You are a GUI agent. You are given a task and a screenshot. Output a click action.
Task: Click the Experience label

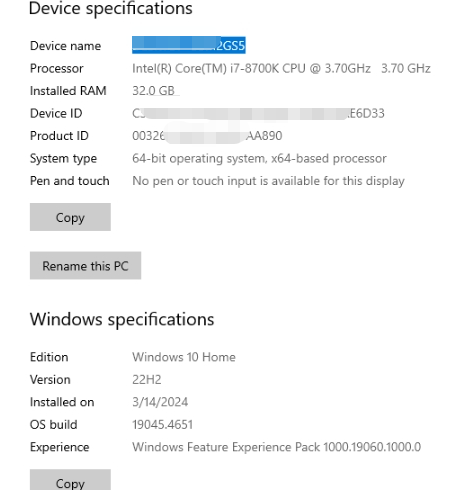click(x=60, y=447)
